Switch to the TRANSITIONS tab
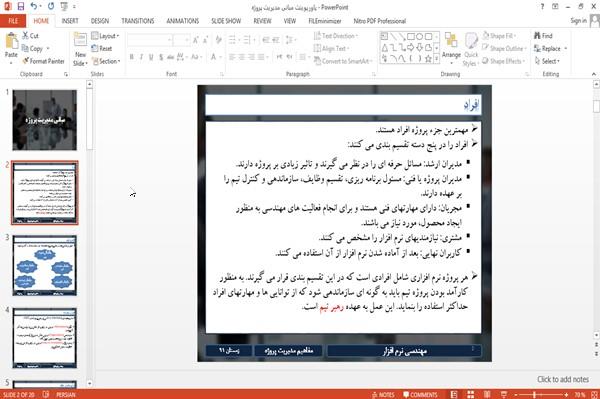 pos(138,21)
